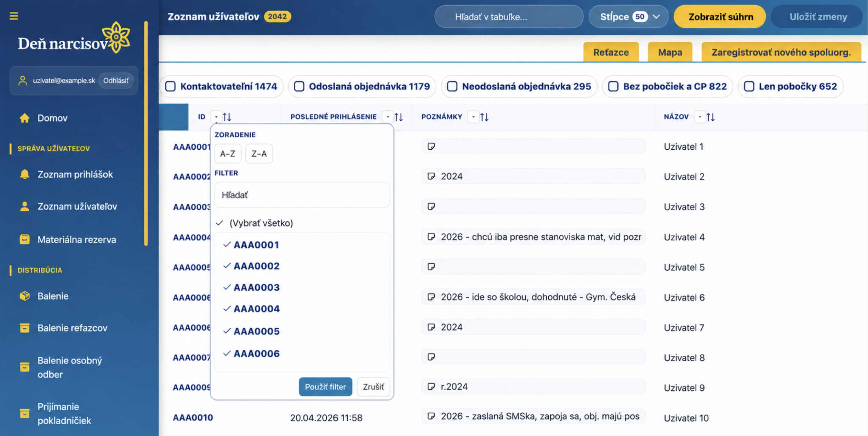Image resolution: width=868 pixels, height=436 pixels.
Task: Click the box icon beside Prijímanie pokladničiek
Action: (24, 413)
